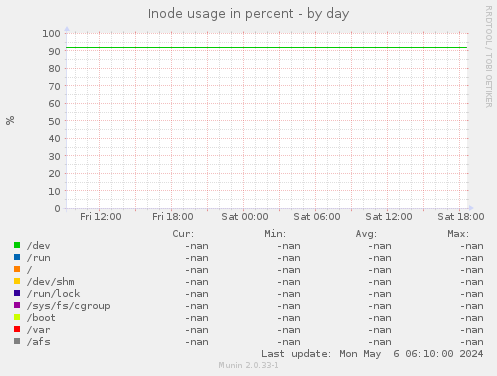Screen dimensions: 497x376
Task: Select the /afs legend label
Action: point(39,342)
